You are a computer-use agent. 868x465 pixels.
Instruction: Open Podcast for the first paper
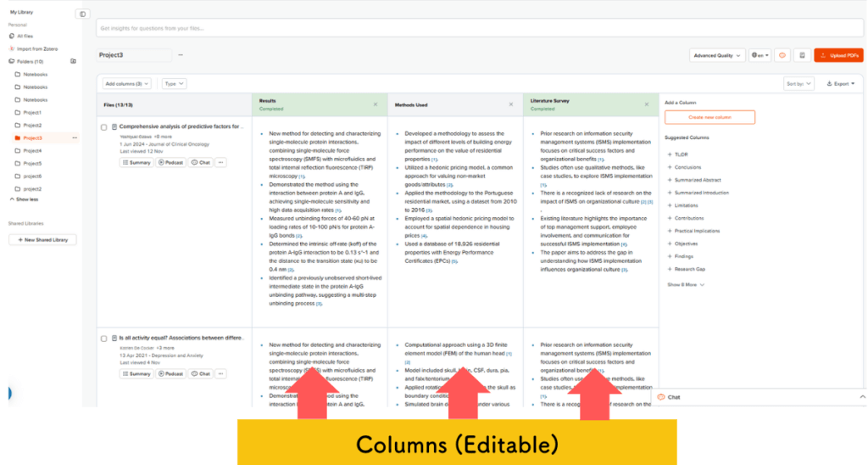[171, 162]
